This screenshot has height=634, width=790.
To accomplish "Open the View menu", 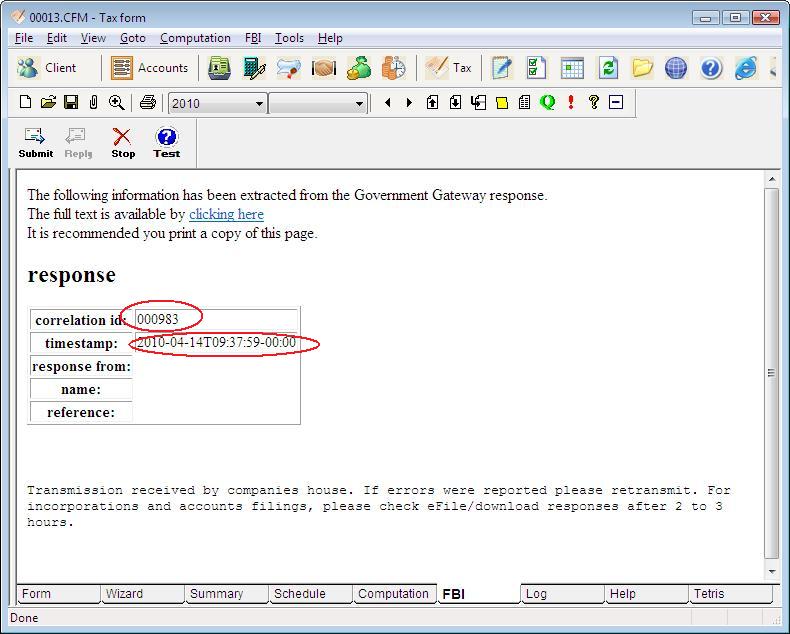I will pos(93,38).
